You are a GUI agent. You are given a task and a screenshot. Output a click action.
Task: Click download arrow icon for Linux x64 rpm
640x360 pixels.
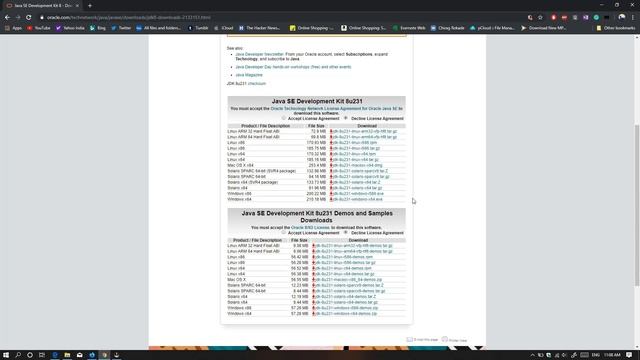[331, 154]
